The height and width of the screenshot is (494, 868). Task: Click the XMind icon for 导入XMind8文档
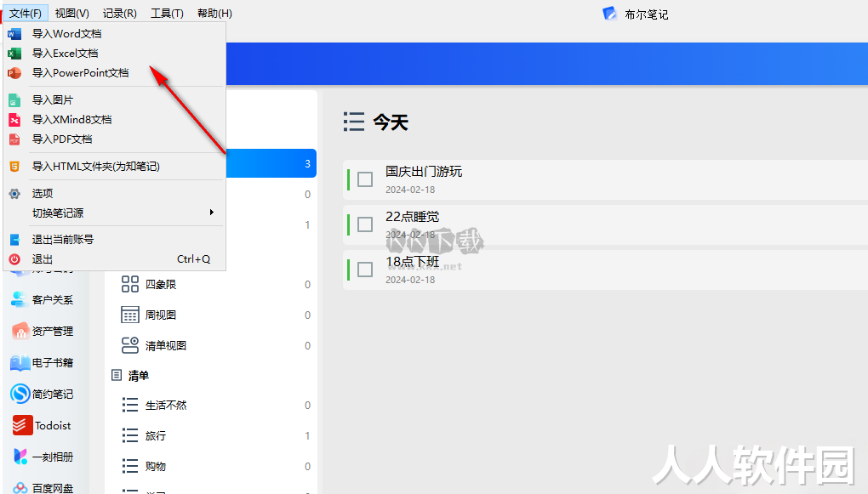(x=14, y=120)
